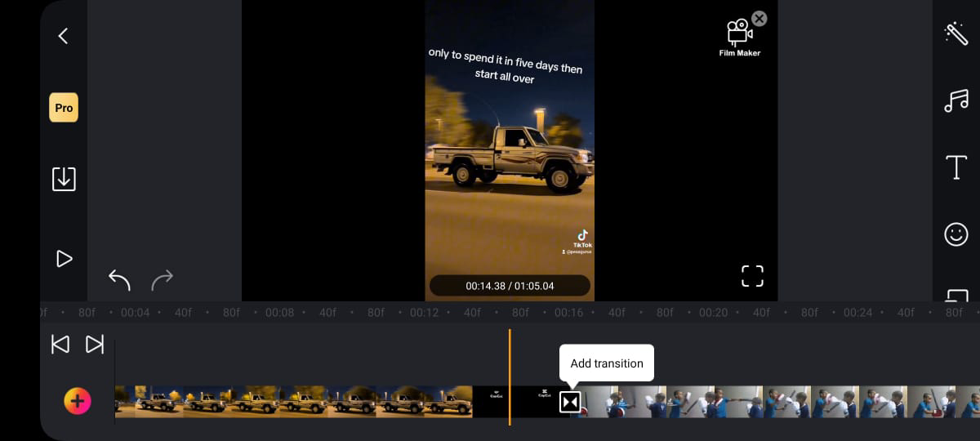Viewport: 980px width, 441px height.
Task: Click the 00:12 mark on time ruler
Action: (x=424, y=312)
